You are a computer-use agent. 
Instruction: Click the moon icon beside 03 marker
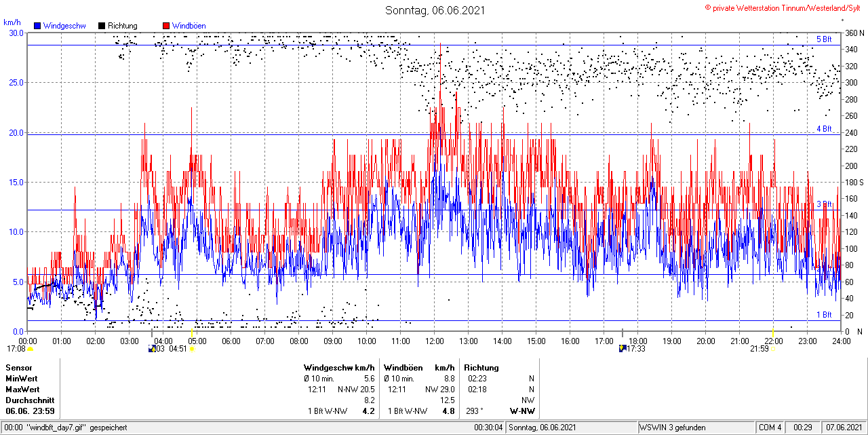pos(151,349)
